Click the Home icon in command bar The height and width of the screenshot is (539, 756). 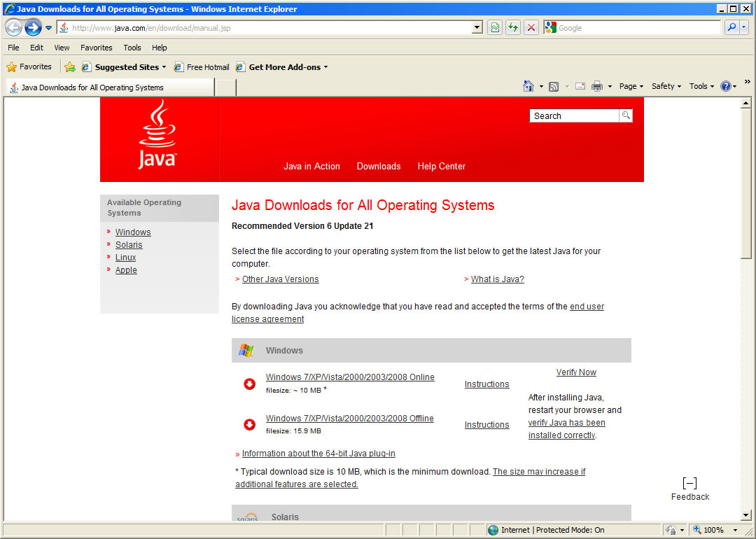point(528,86)
